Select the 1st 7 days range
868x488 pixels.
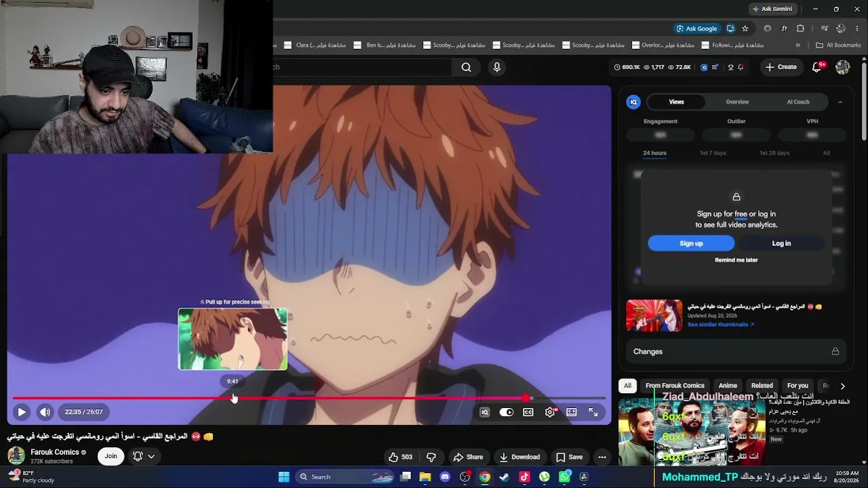click(713, 153)
